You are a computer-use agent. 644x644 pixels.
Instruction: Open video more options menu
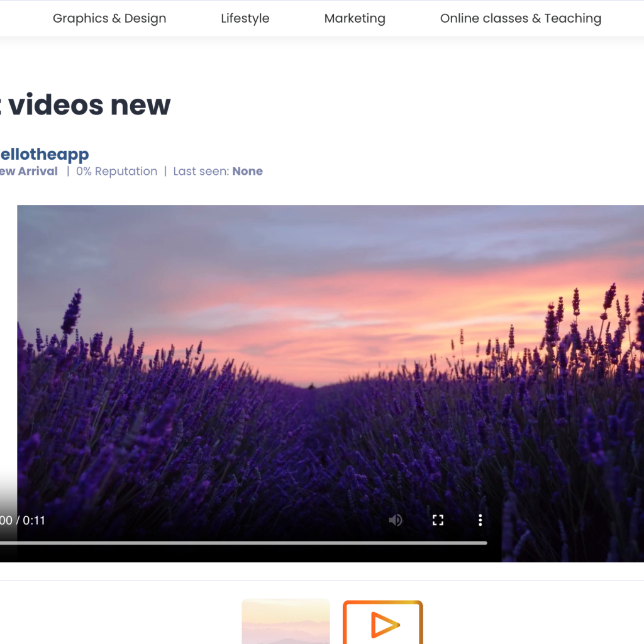tap(480, 520)
